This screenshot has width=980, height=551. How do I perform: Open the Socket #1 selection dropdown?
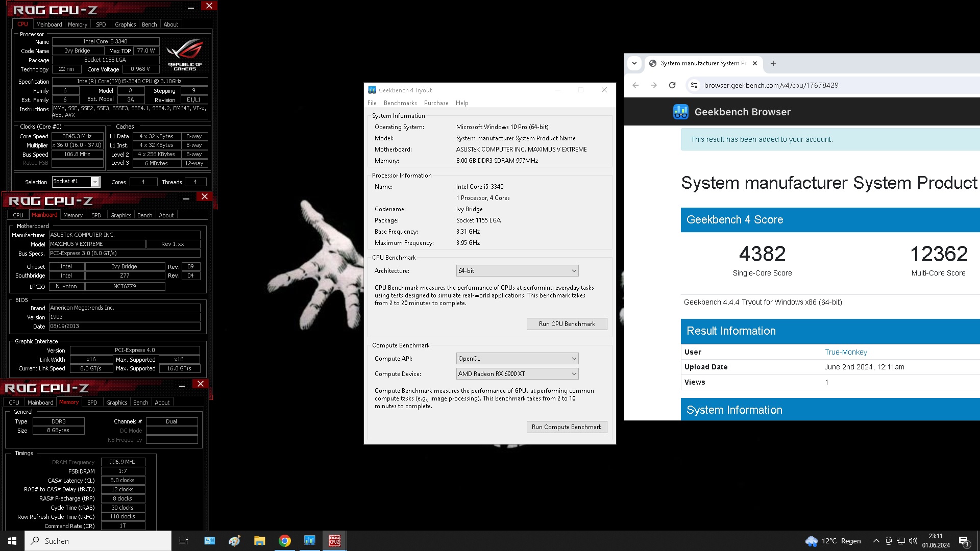[x=76, y=182]
